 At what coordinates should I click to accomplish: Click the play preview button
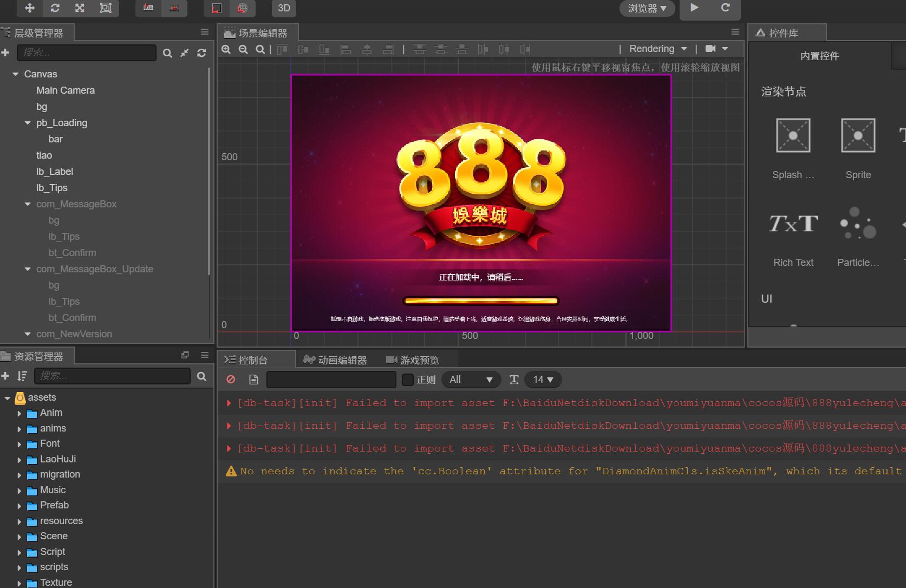tap(695, 8)
